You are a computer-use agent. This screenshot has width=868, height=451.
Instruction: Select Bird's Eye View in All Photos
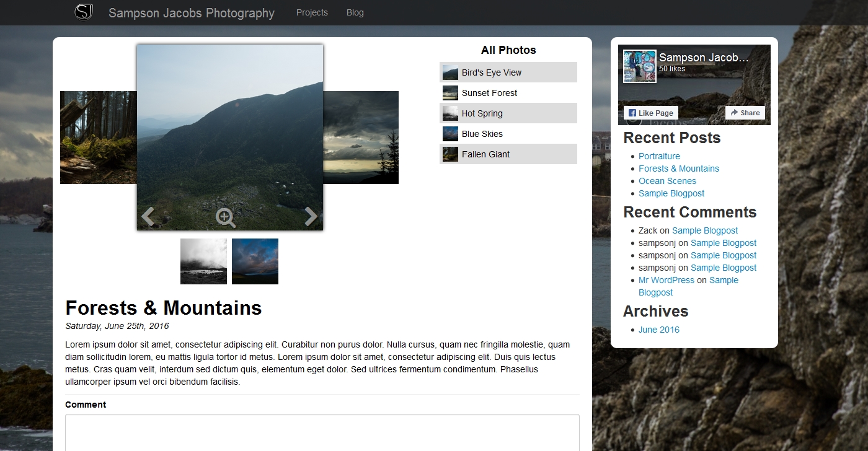[x=508, y=72]
